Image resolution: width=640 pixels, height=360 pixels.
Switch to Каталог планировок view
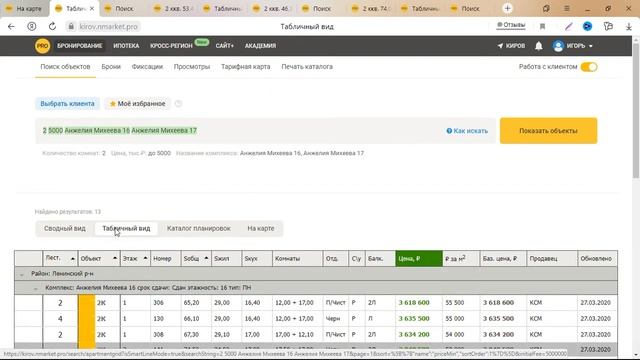(199, 229)
